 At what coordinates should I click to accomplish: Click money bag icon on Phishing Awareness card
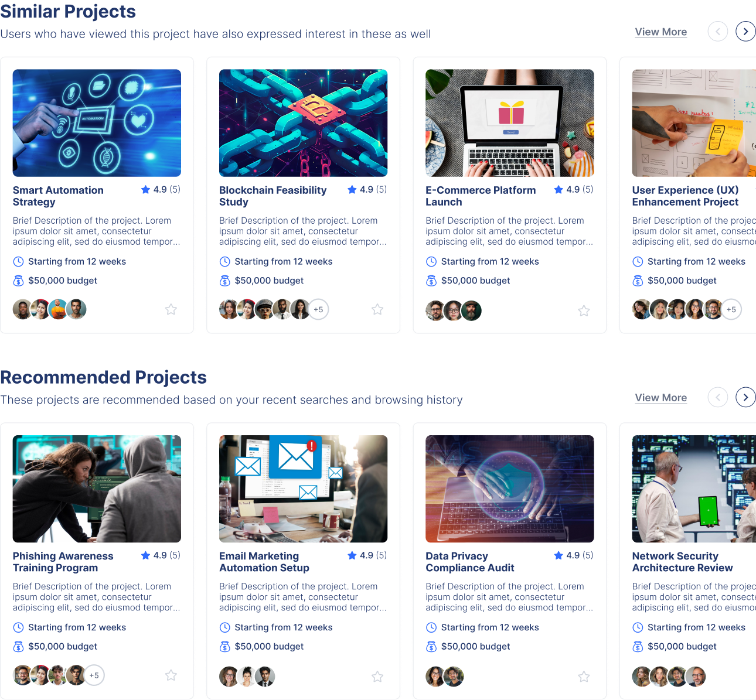click(x=18, y=647)
